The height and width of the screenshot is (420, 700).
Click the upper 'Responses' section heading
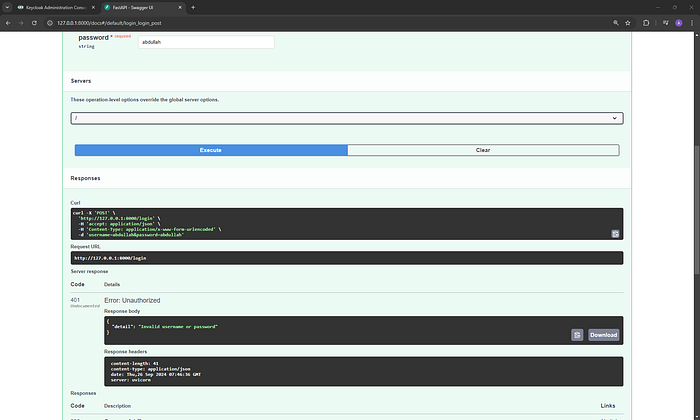85,178
